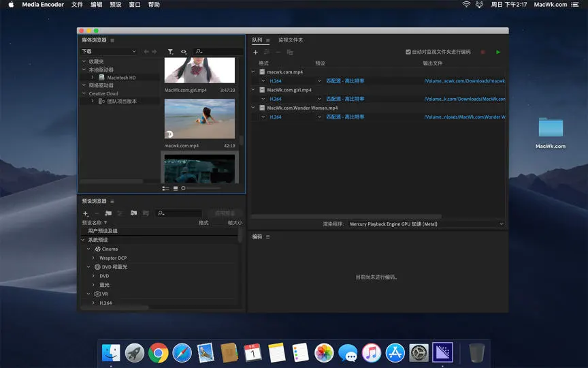Click the H.264 format link under macwk.com.mp4
The width and height of the screenshot is (588, 368).
tap(276, 80)
